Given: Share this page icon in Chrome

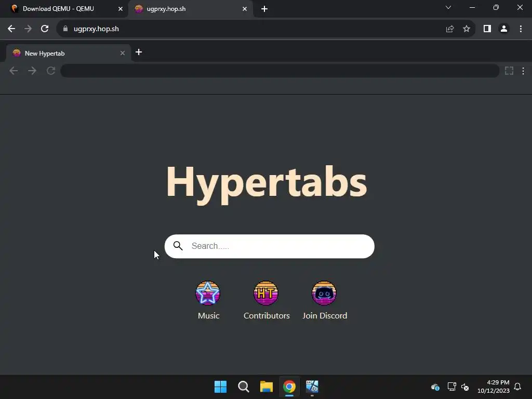Looking at the screenshot, I should click(450, 29).
